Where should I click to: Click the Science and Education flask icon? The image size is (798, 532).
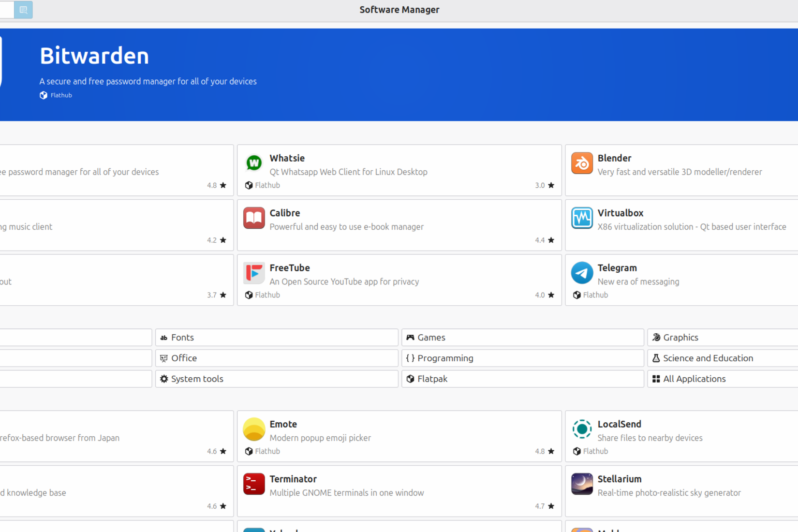click(656, 358)
